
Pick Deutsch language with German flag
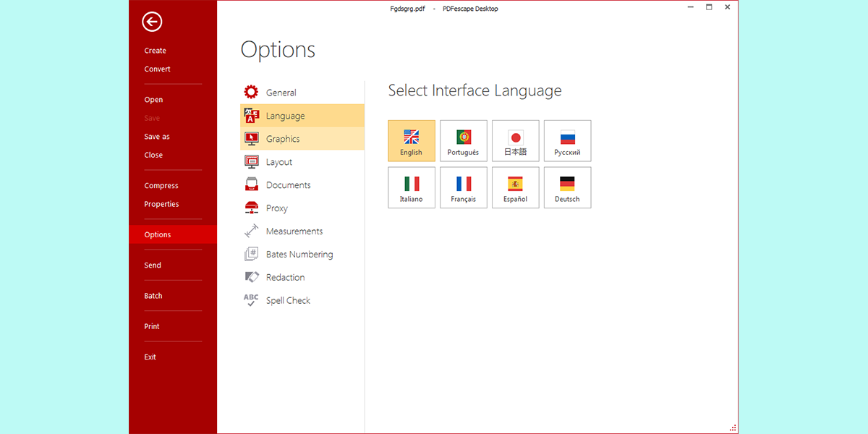[567, 187]
